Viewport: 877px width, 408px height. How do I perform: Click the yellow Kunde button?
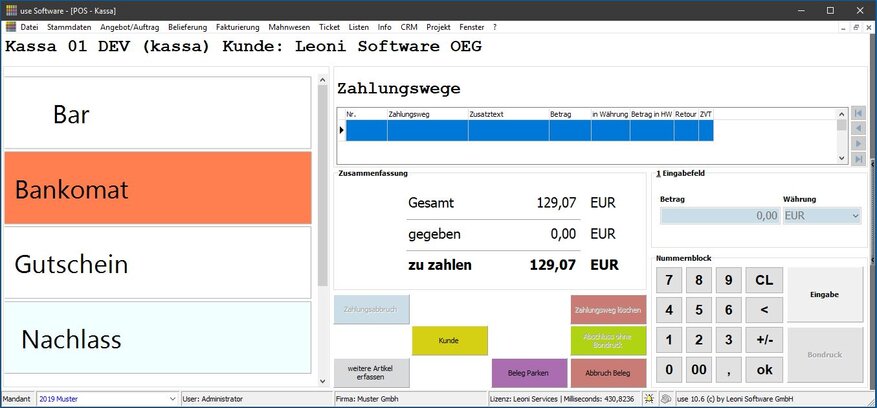point(449,341)
